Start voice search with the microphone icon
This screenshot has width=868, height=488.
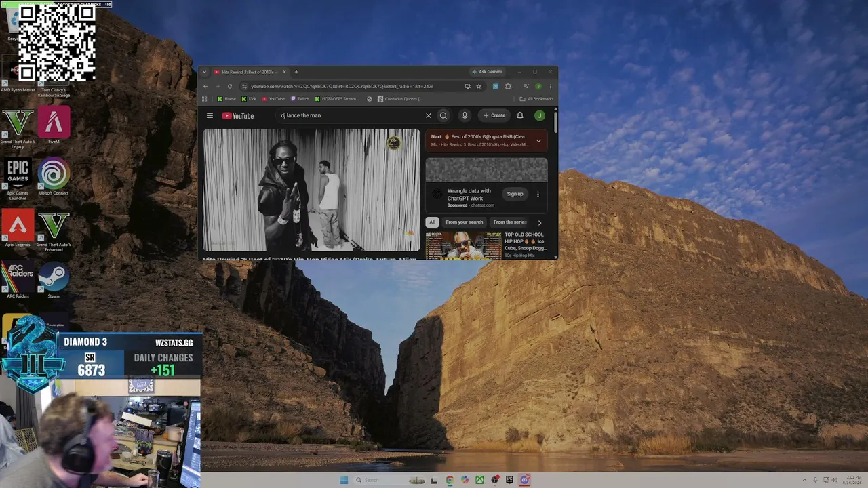click(465, 116)
